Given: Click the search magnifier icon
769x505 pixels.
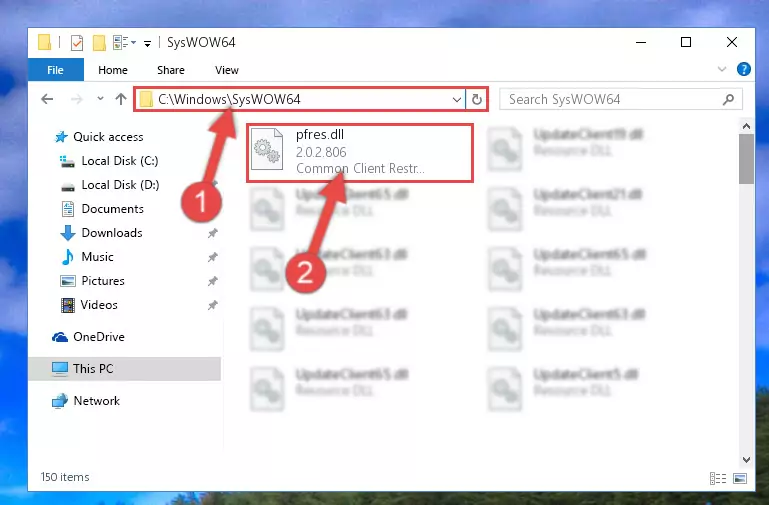Looking at the screenshot, I should pyautogui.click(x=728, y=100).
